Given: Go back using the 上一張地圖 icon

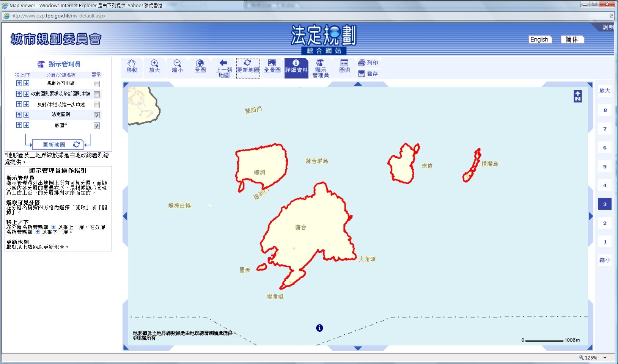Looking at the screenshot, I should 222,67.
